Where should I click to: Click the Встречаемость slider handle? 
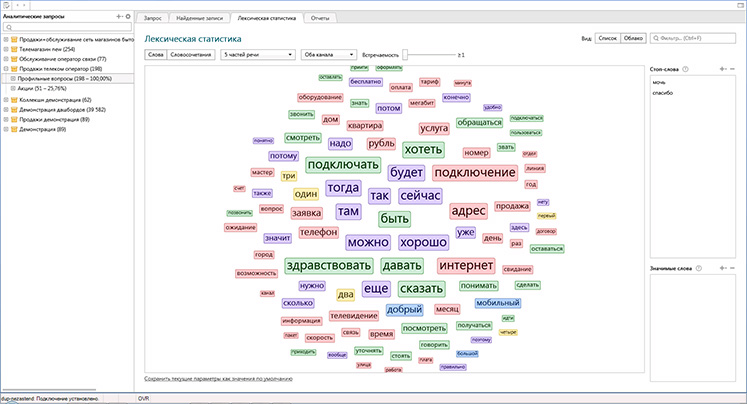[405, 55]
